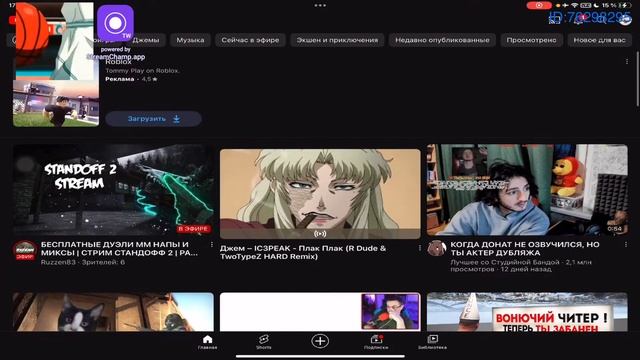Select Экшен и приключения filter chip
The width and height of the screenshot is (640, 360).
point(337,40)
